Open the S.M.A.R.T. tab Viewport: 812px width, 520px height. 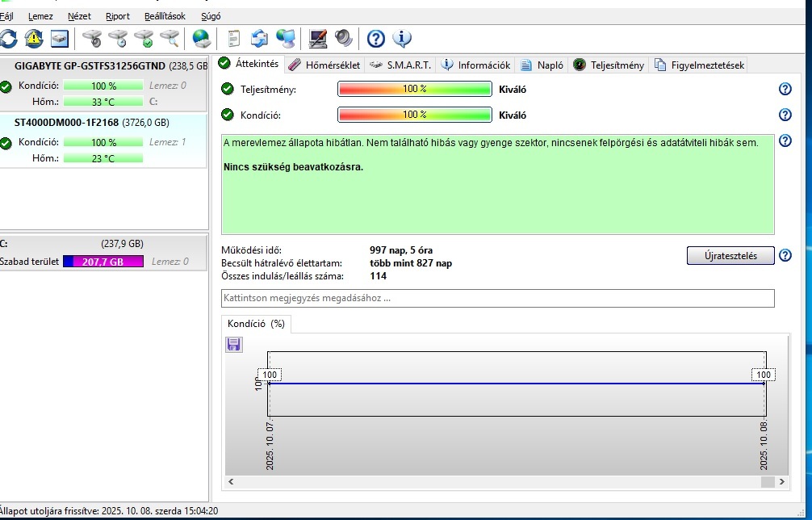pos(400,65)
